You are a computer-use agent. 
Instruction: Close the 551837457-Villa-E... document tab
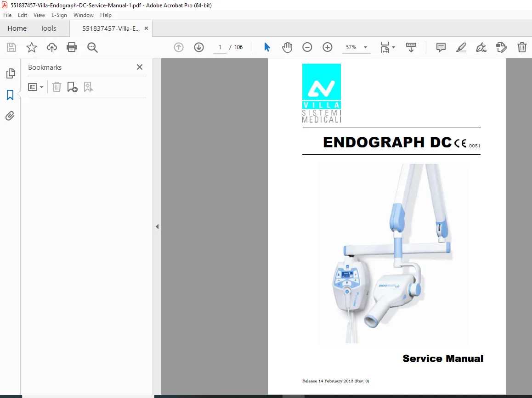tap(146, 28)
